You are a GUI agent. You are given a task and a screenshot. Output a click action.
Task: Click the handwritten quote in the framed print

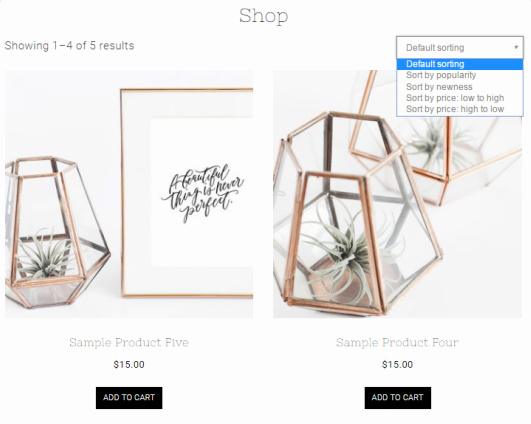[x=202, y=194]
